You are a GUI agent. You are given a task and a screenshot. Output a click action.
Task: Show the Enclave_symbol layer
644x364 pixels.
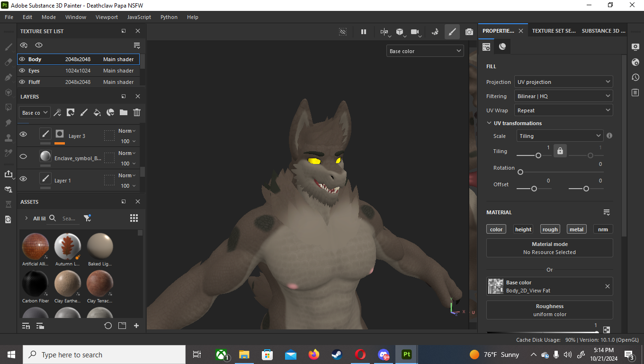[x=23, y=157]
